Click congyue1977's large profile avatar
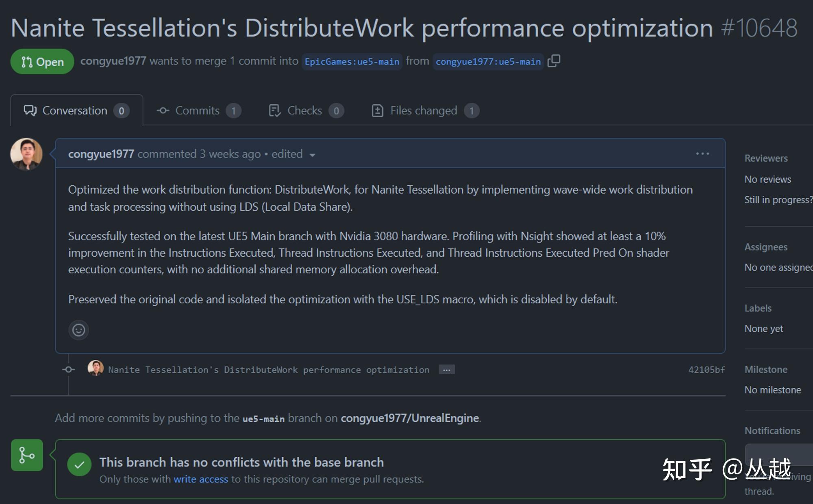Image resolution: width=813 pixels, height=504 pixels. click(x=26, y=154)
